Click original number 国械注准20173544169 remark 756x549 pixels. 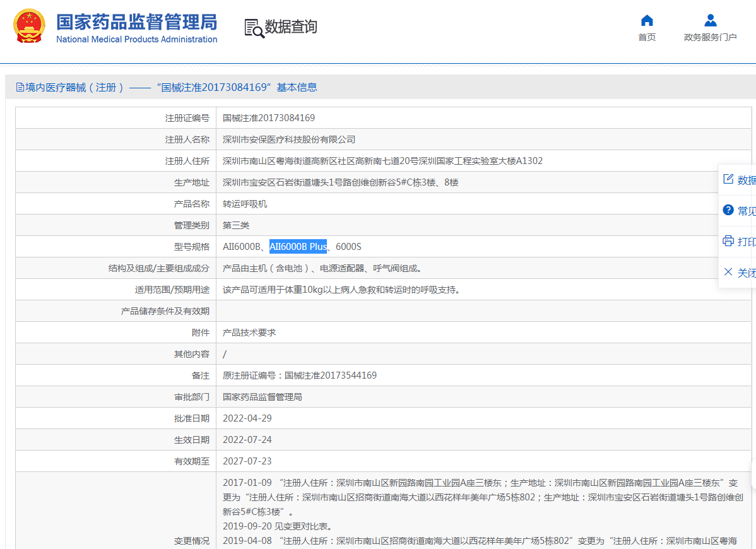299,375
